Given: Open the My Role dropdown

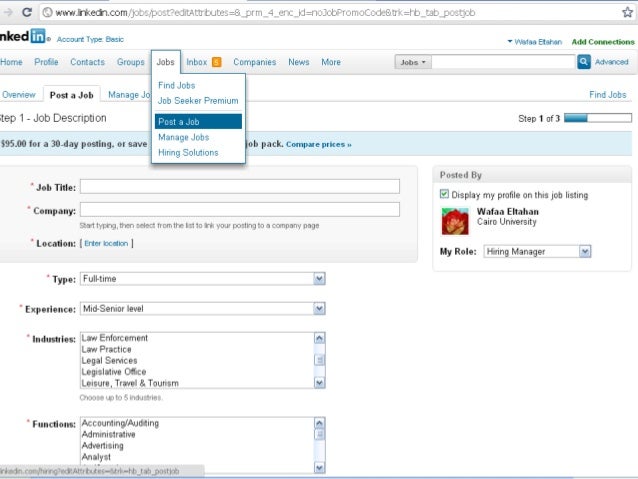Looking at the screenshot, I should (537, 252).
